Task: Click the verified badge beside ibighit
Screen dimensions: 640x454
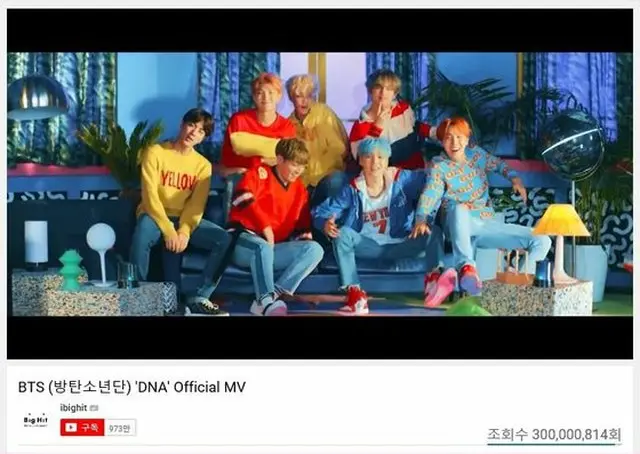Action: tap(93, 408)
